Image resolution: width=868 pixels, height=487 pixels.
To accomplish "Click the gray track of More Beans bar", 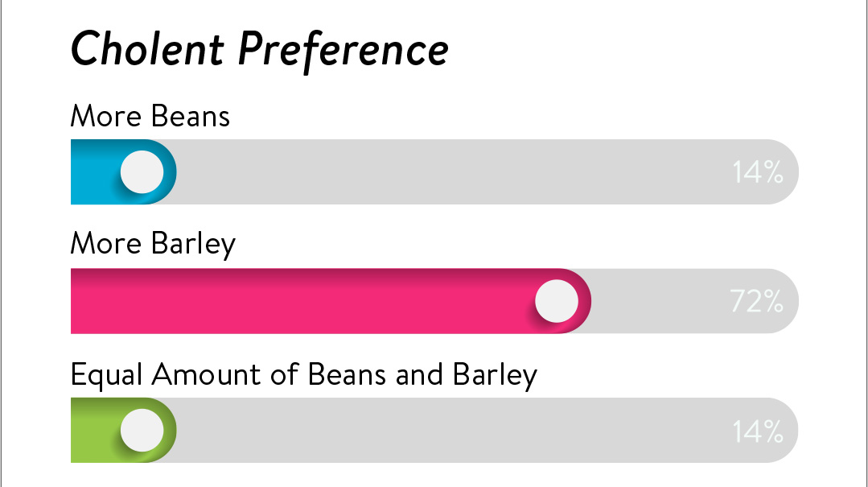I will point(487,171).
